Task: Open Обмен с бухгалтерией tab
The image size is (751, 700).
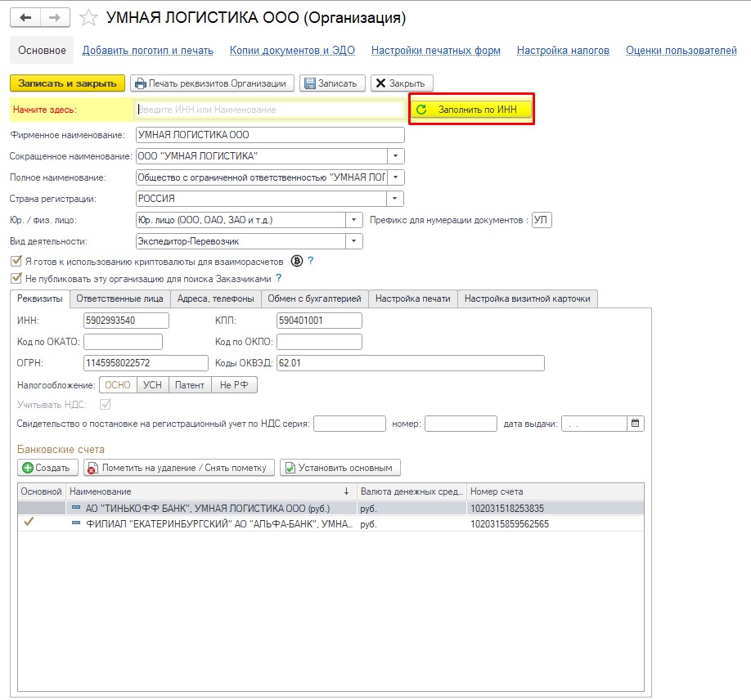Action: click(314, 298)
